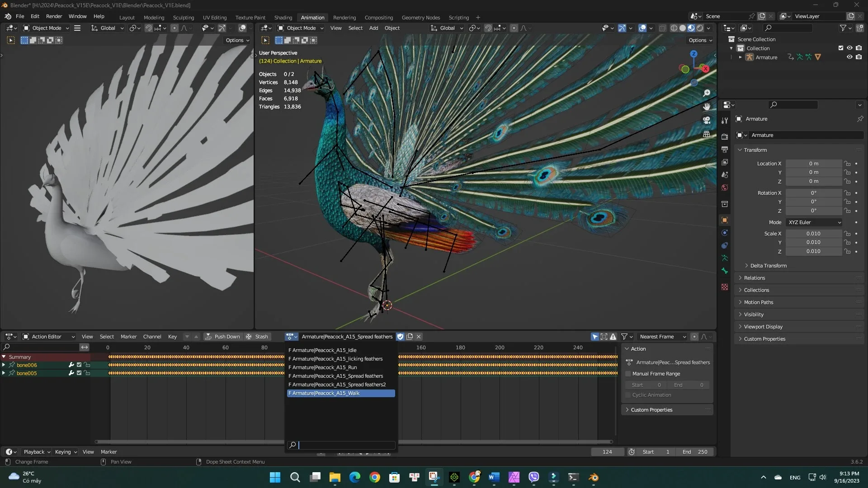
Task: Click Location X value input field
Action: [814, 163]
